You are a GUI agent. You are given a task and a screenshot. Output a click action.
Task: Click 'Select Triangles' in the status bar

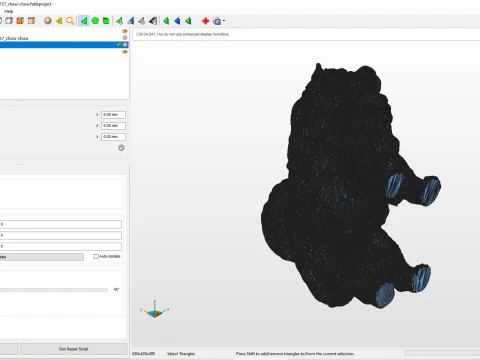pyautogui.click(x=181, y=354)
